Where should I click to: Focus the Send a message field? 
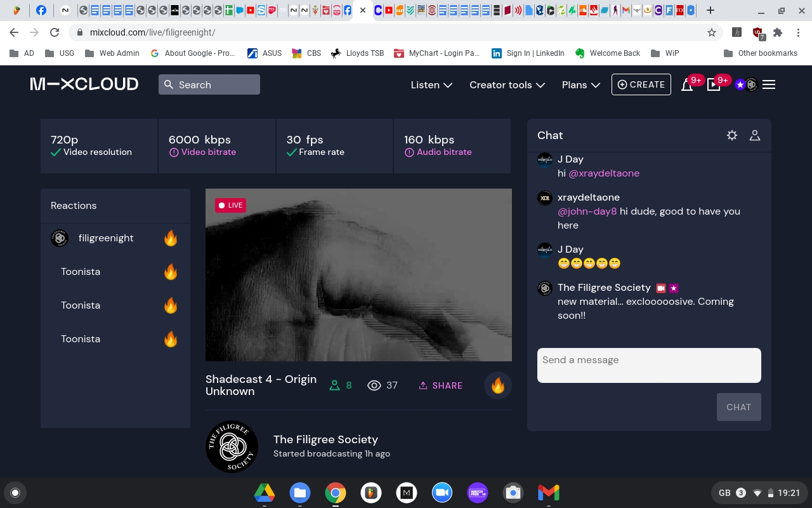(x=648, y=365)
